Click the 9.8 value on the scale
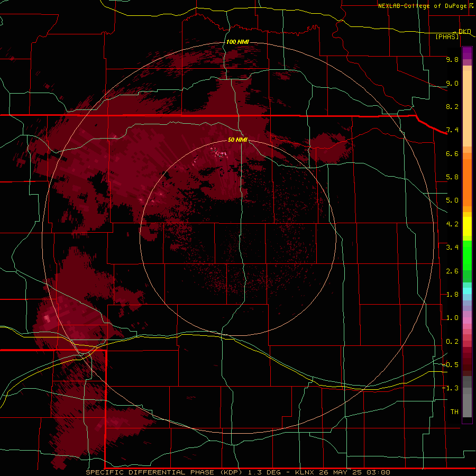The width and height of the screenshot is (476, 476). [452, 59]
